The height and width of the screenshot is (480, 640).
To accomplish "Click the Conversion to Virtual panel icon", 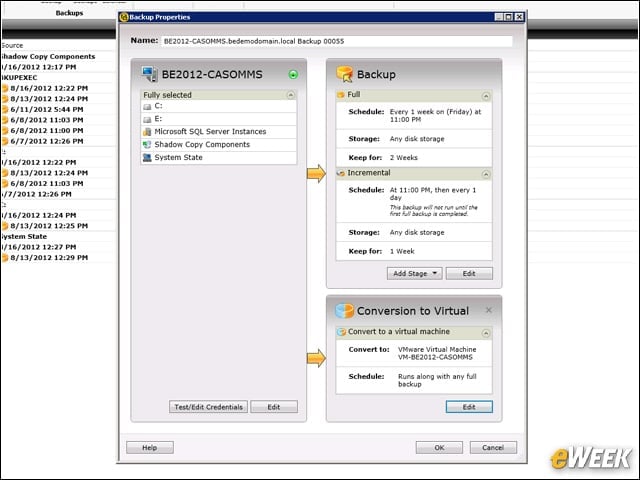I will (344, 311).
